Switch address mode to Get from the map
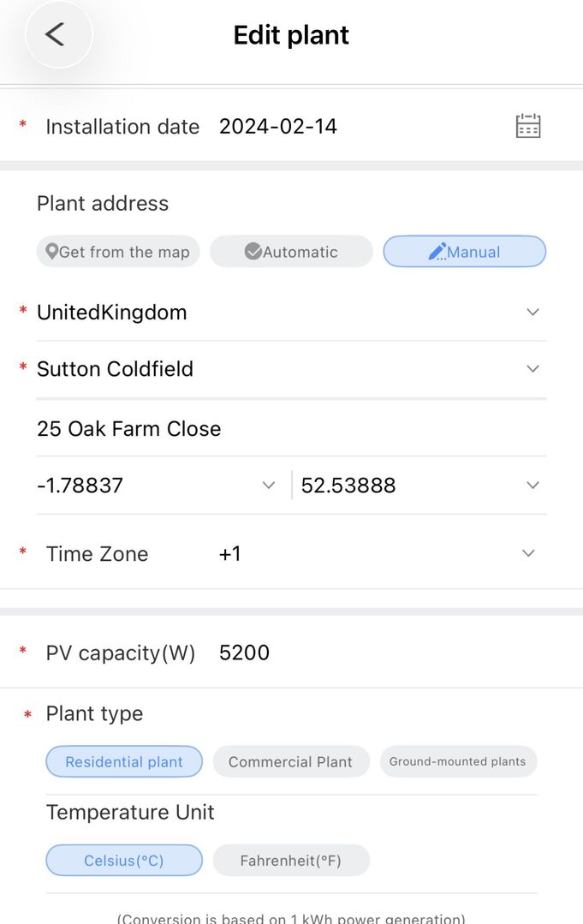583x924 pixels. pos(118,252)
